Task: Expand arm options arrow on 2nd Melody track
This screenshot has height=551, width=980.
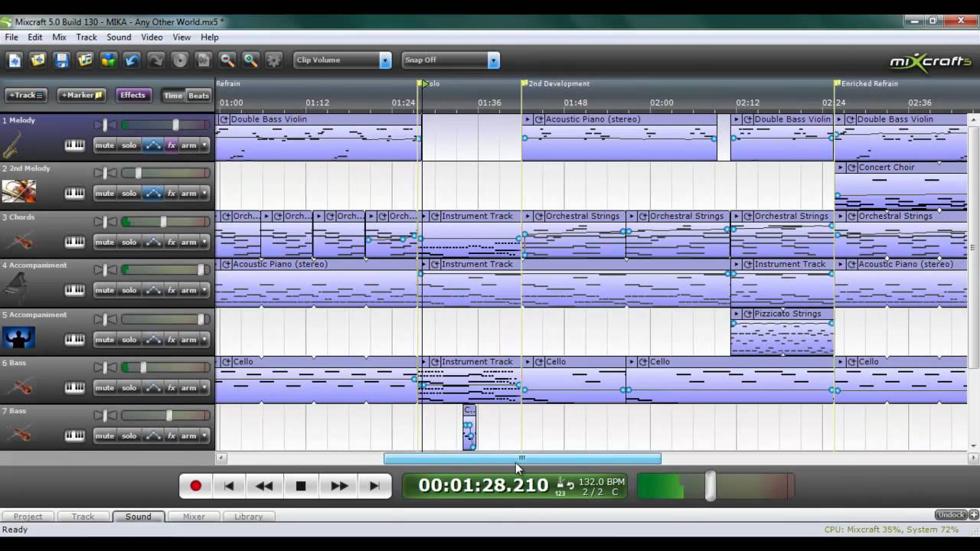Action: (x=204, y=194)
